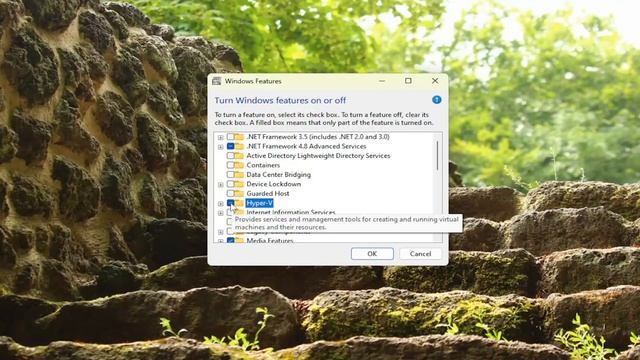Click the .NET Framework 3.5 folder icon
640x360 pixels.
click(239, 137)
